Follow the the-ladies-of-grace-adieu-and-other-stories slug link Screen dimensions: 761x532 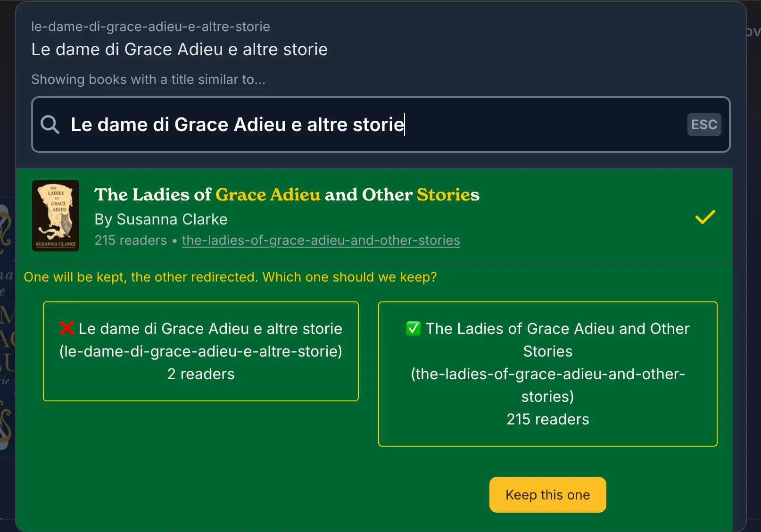pyautogui.click(x=321, y=241)
